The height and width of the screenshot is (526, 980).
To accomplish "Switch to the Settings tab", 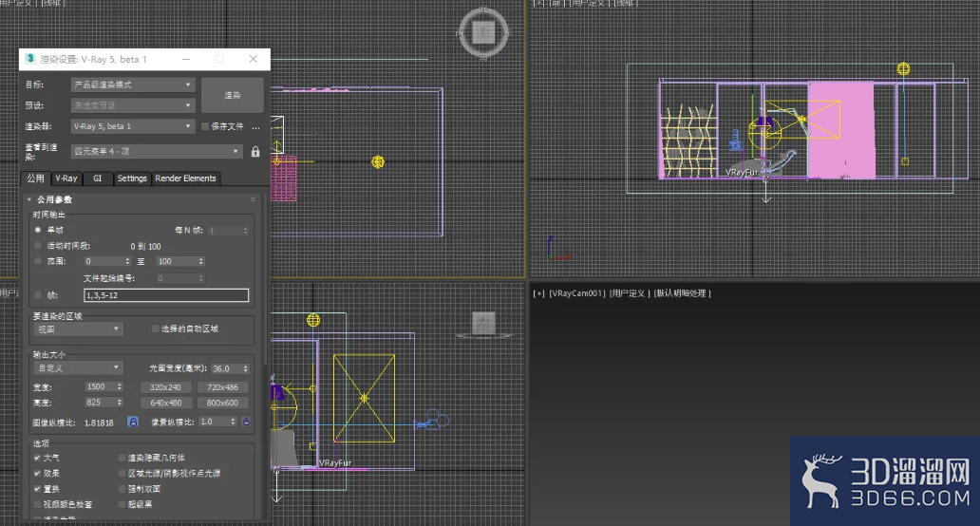I will 132,178.
